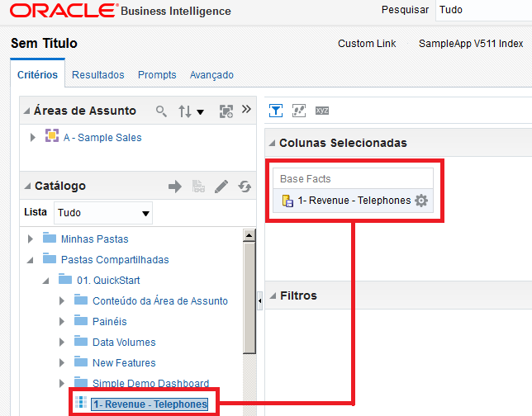Screen dimensions: 532x416
Task: Click the xyz column names icon
Action: pos(322,111)
